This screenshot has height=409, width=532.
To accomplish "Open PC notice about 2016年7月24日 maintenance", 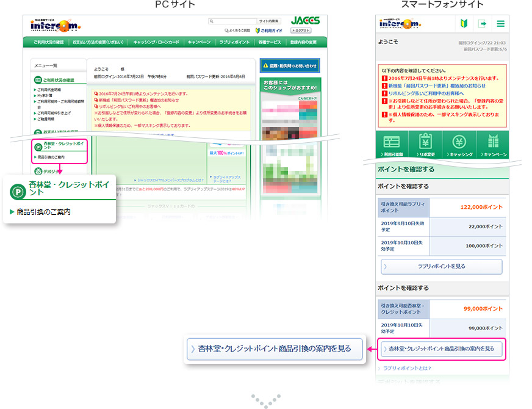I will (143, 93).
